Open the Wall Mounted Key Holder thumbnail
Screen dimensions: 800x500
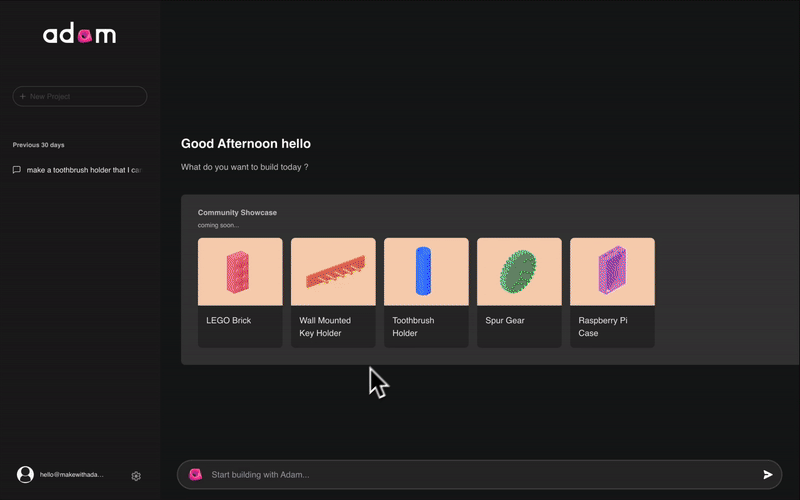click(x=333, y=271)
